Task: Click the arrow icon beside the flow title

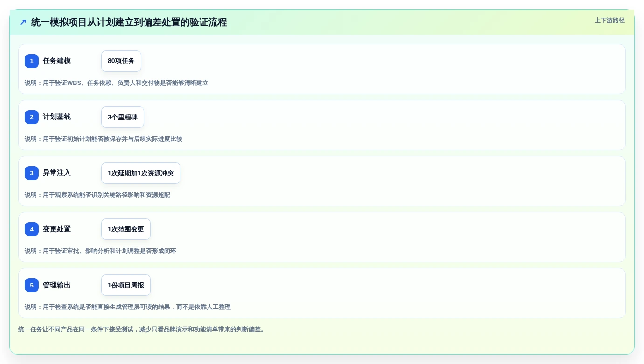Action: coord(23,22)
